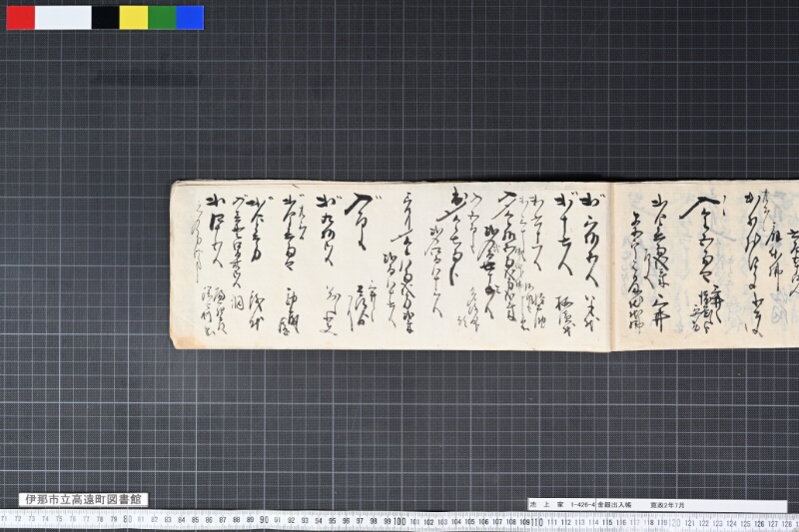
Task: Click the red color patch
Action: click(20, 17)
